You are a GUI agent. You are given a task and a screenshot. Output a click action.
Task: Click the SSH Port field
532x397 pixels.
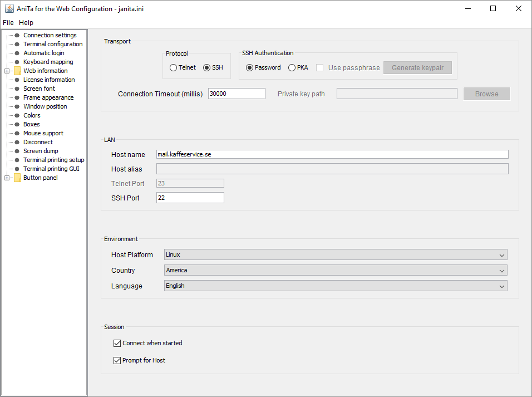[190, 198]
